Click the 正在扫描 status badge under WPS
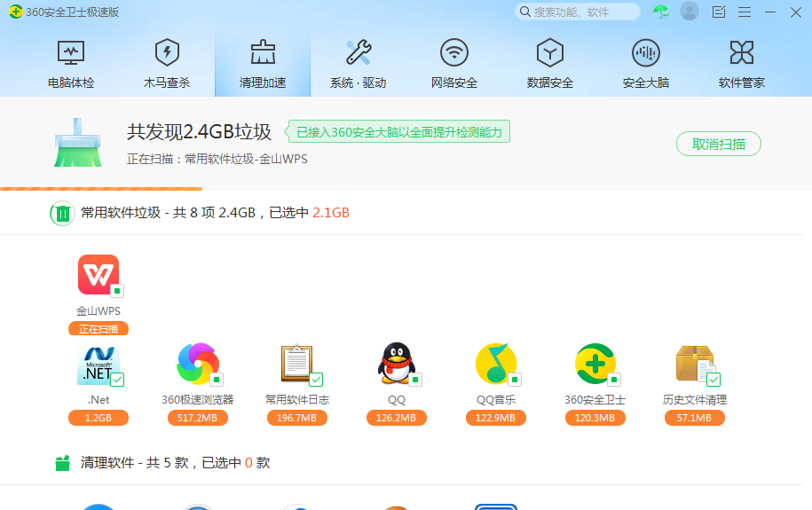812x510 pixels. pos(99,329)
